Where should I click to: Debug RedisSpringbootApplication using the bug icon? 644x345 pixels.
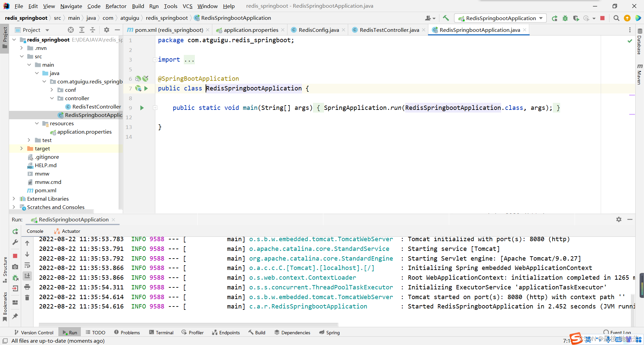[565, 18]
